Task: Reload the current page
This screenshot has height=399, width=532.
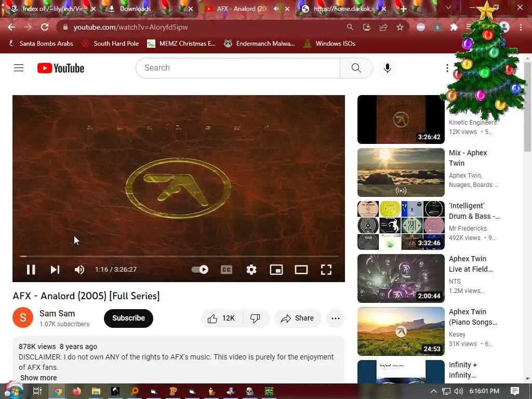Action: coord(45,27)
